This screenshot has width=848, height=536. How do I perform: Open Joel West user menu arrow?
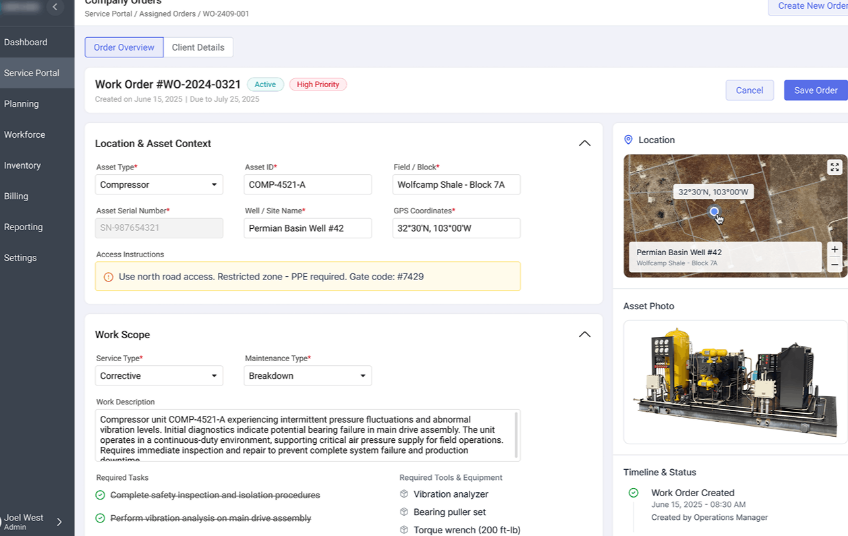[x=59, y=522]
